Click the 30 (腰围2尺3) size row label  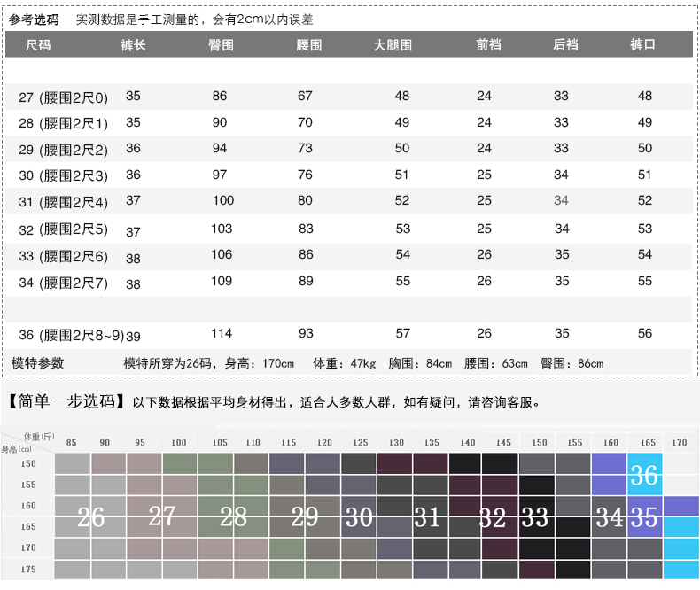tap(63, 175)
